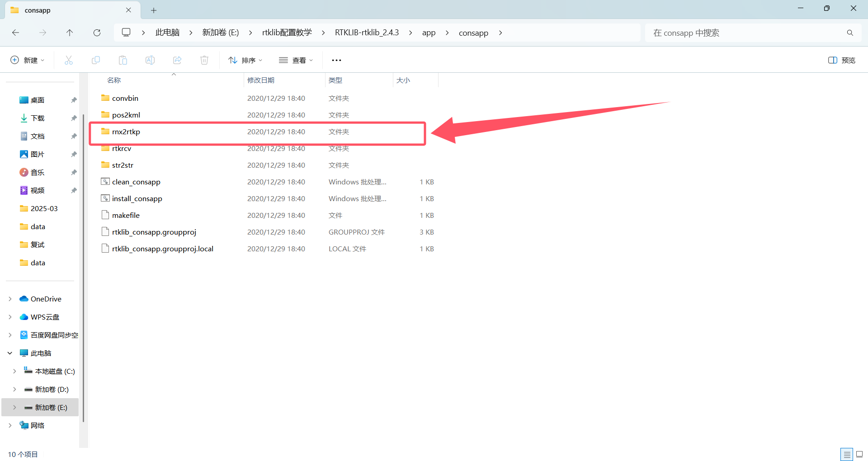Viewport: 868px width, 461px height.
Task: Click the Paste icon on the toolbar
Action: [x=123, y=60]
